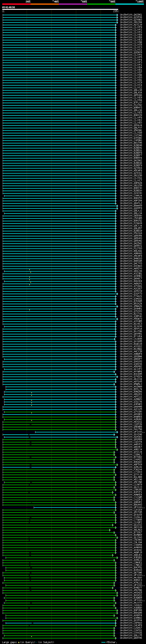Select the UniRef100_A3Z3B1 label
The height and width of the screenshot is (644, 146).
point(131,274)
